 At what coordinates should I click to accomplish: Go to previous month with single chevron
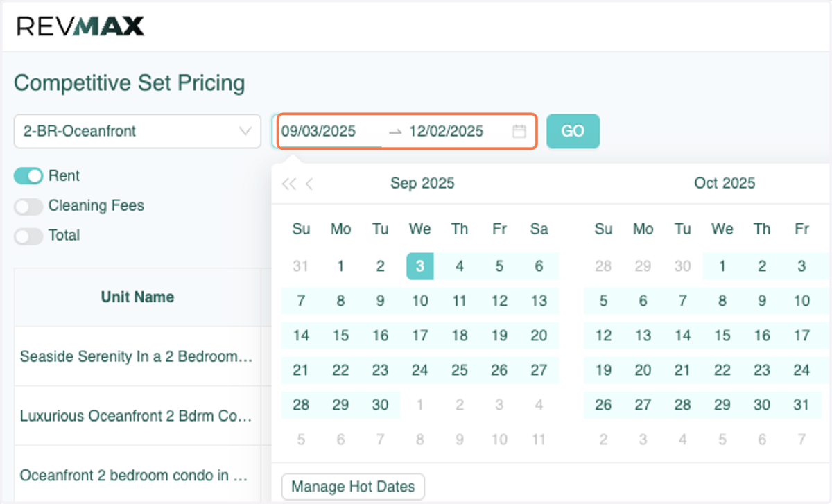(309, 184)
